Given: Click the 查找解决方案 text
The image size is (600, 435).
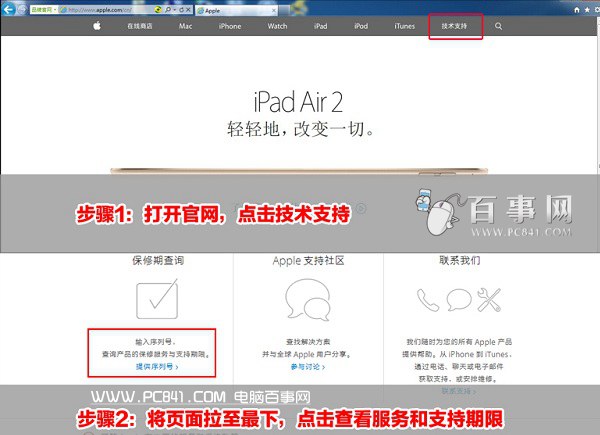Looking at the screenshot, I should [308, 342].
